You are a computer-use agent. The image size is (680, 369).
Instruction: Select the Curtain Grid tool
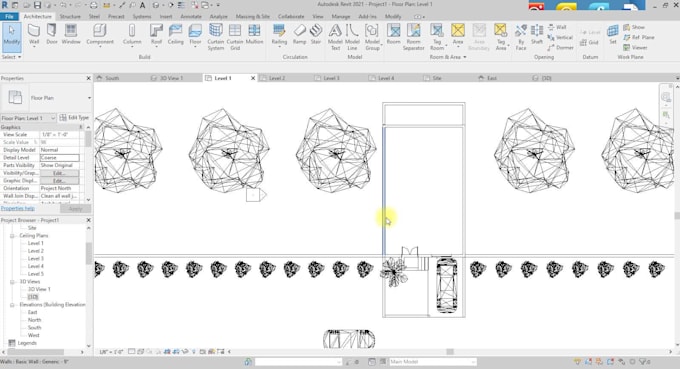235,37
